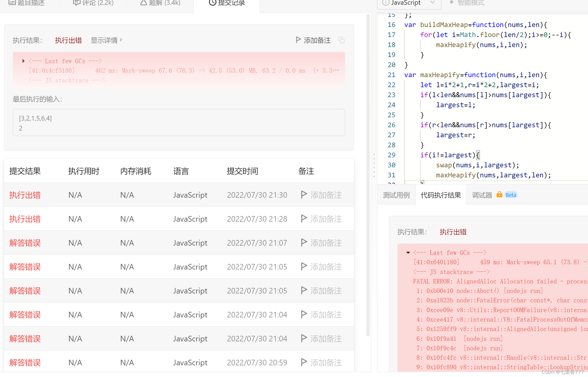Image resolution: width=588 pixels, height=377 pixels.
Task: Click the lock icon beside 调试器
Action: click(499, 195)
